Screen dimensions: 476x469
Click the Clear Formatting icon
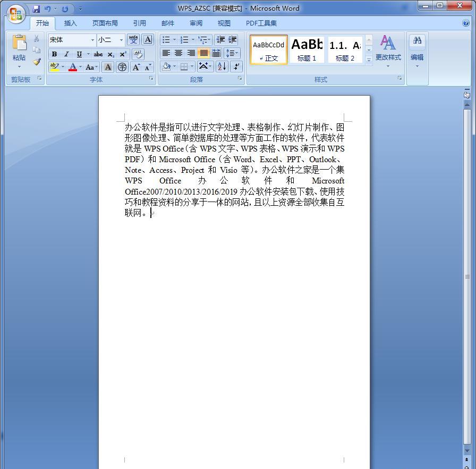click(138, 54)
